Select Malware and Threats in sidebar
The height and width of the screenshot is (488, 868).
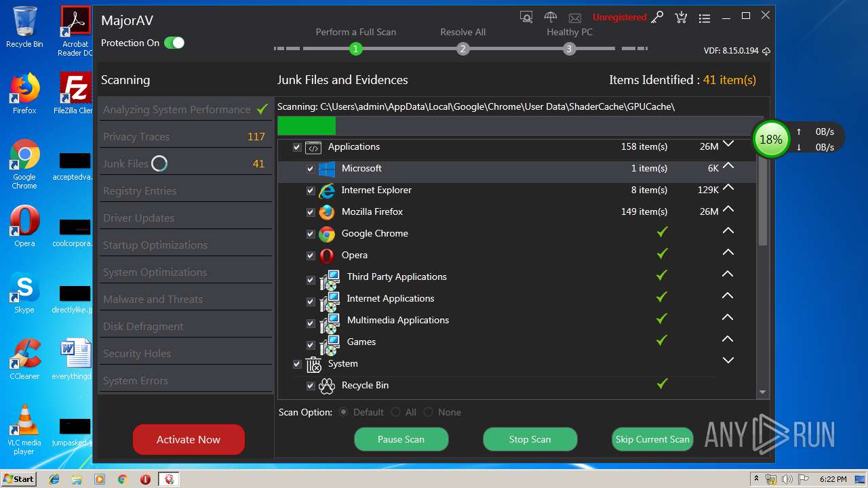click(185, 299)
